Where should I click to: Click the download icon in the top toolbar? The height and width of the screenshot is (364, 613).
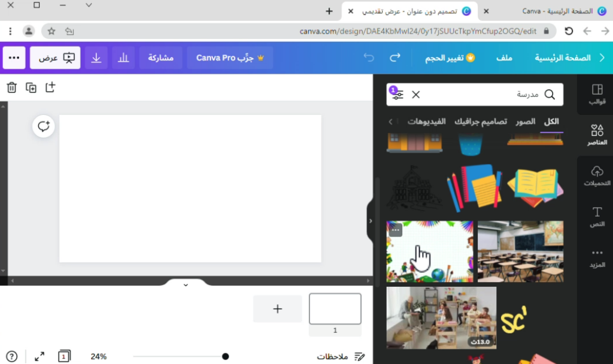pyautogui.click(x=96, y=57)
